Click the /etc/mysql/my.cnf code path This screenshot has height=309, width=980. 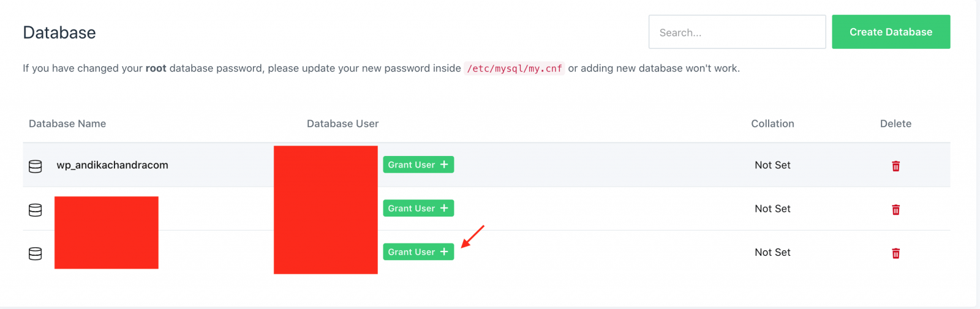[x=514, y=69]
